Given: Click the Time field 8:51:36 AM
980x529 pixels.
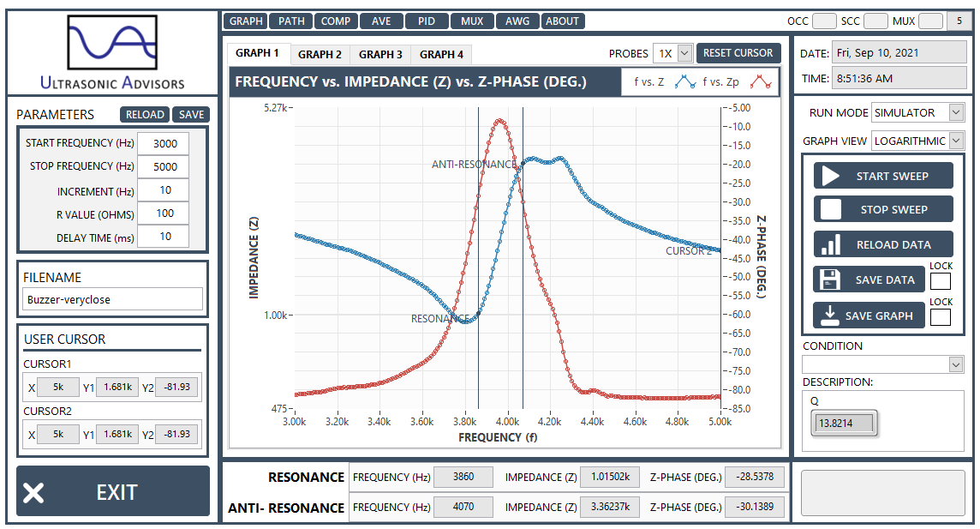Looking at the screenshot, I should coord(900,78).
